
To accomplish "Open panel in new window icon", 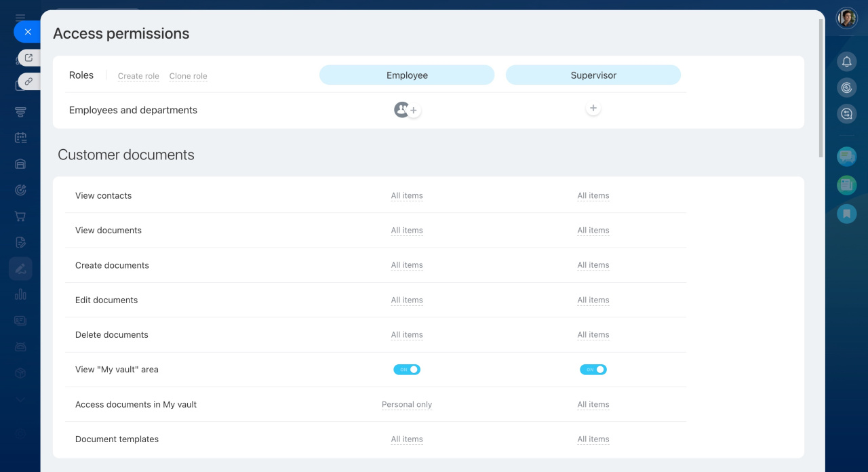I will 28,58.
